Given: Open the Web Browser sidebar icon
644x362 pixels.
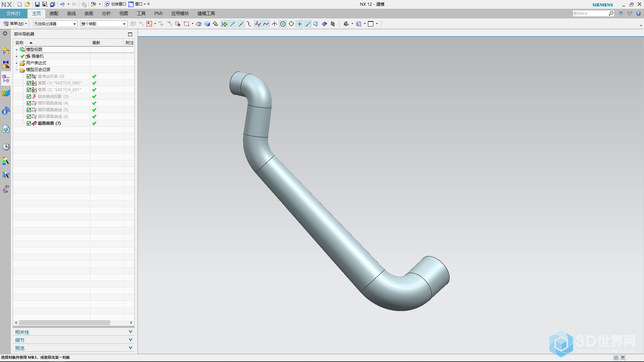Looking at the screenshot, I should [x=6, y=129].
